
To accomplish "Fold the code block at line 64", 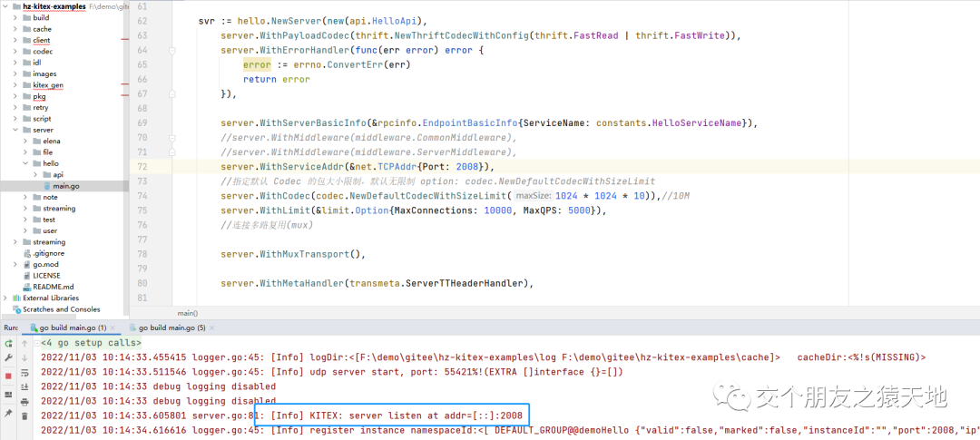I will [x=171, y=51].
